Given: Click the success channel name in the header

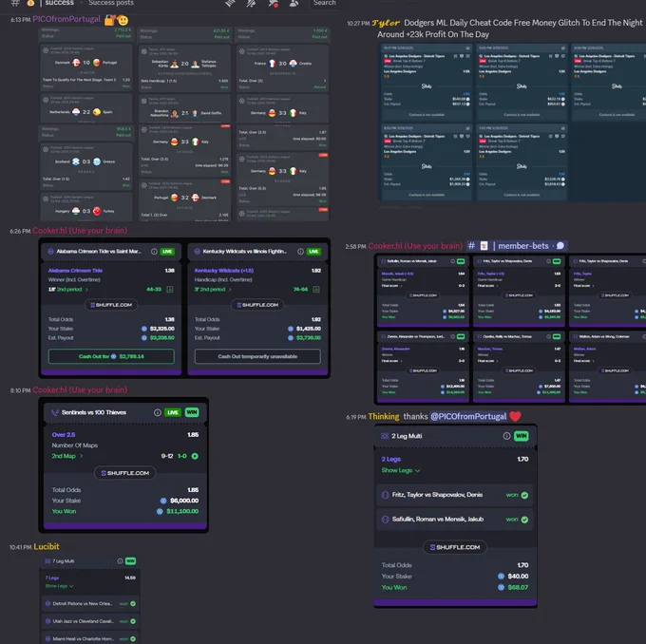Looking at the screenshot, I should [59, 3].
